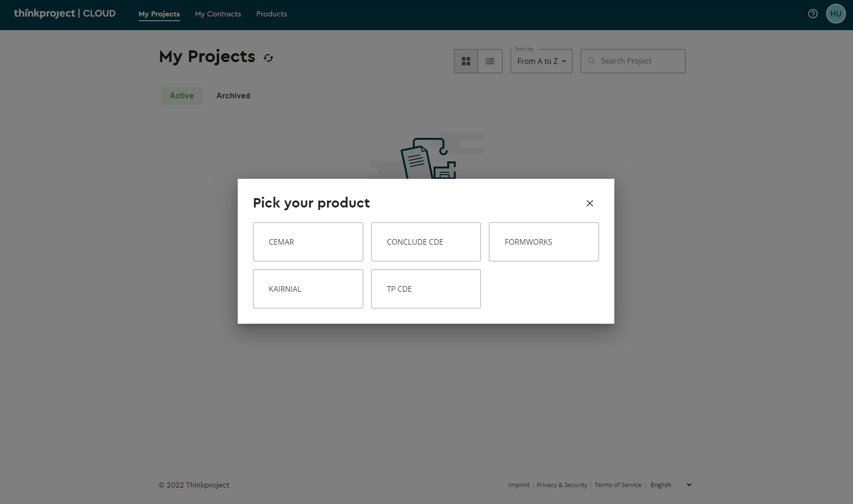Image resolution: width=853 pixels, height=504 pixels.
Task: Open the help question mark icon
Action: (813, 14)
